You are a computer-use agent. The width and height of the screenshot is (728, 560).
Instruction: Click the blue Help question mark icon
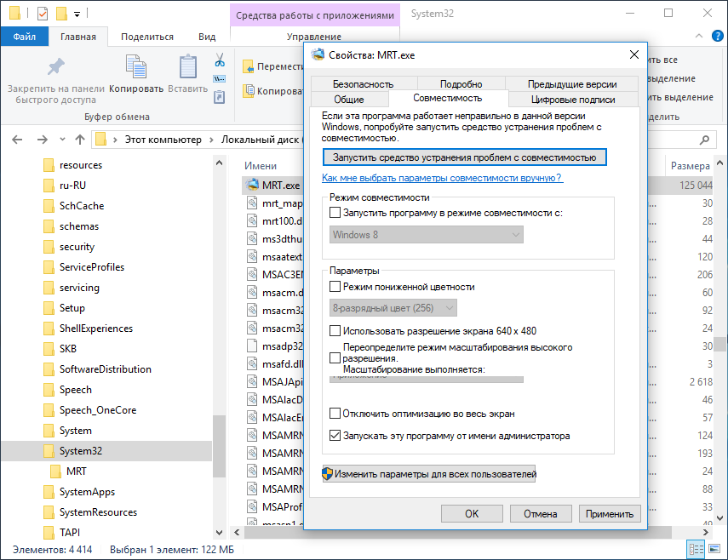click(x=717, y=37)
